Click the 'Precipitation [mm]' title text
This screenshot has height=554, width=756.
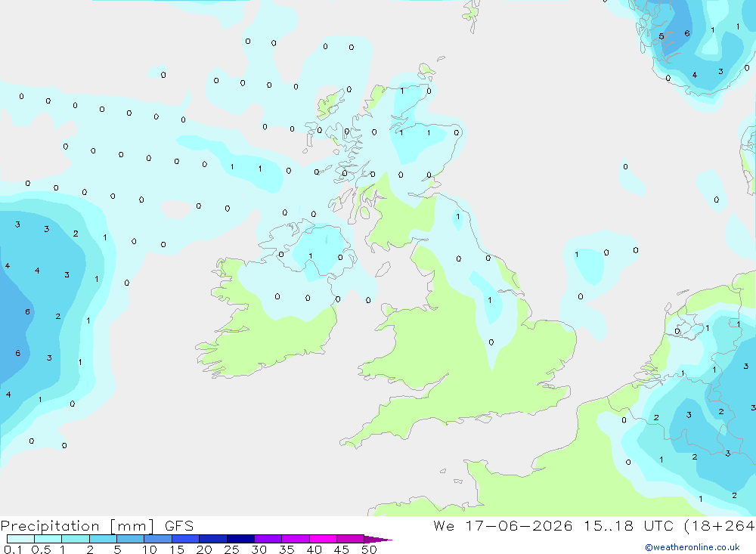point(77,526)
